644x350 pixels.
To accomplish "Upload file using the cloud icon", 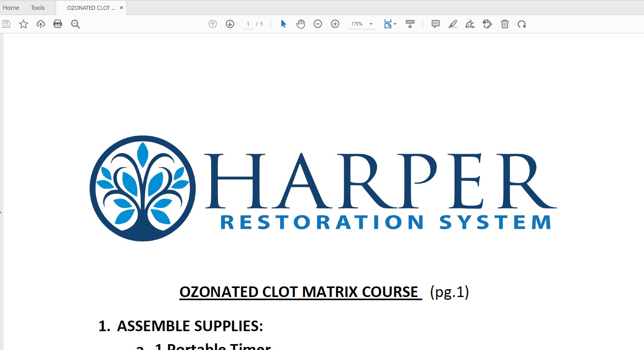I will click(41, 24).
